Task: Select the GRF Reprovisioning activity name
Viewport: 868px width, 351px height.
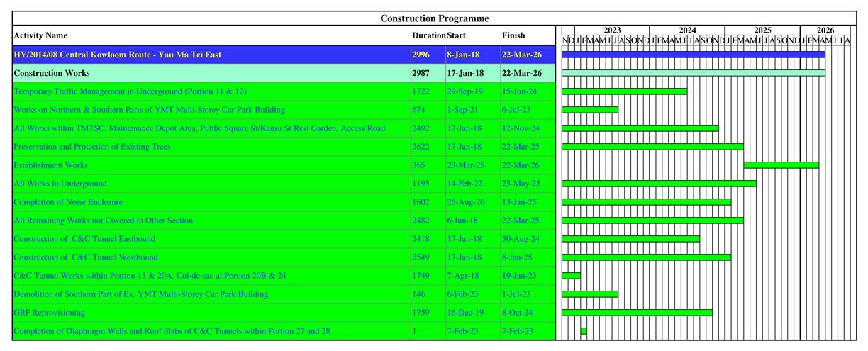Action: coord(49,313)
